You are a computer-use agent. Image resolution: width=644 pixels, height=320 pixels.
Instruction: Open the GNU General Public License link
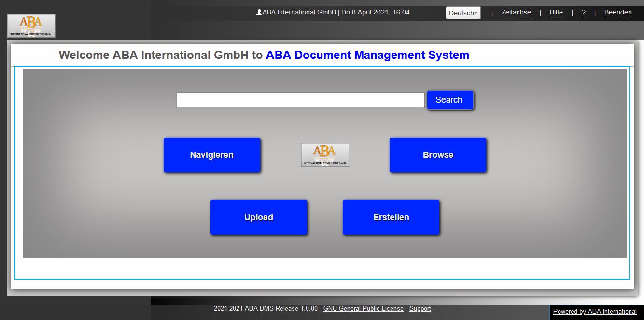point(364,309)
